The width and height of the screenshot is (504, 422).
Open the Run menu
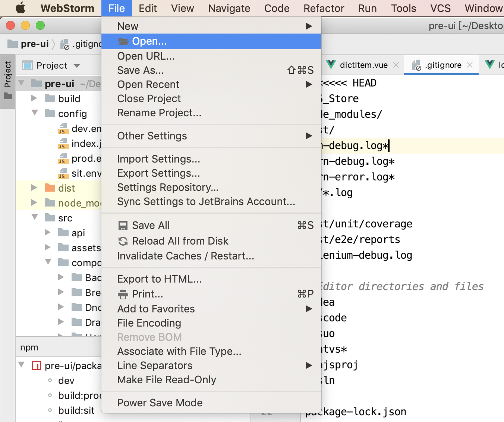[367, 8]
